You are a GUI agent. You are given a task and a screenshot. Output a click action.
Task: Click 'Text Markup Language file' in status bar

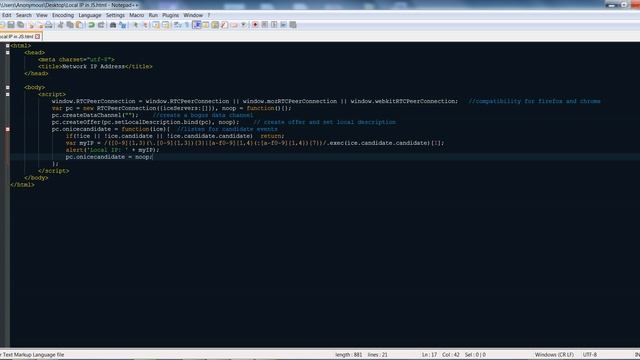33,355
